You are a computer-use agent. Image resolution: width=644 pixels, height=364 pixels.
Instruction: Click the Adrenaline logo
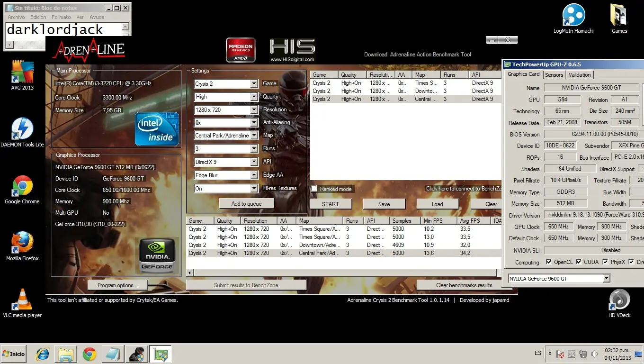click(x=89, y=49)
